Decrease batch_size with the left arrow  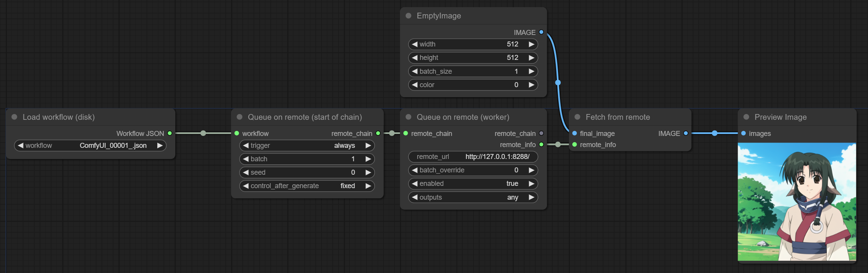point(414,71)
